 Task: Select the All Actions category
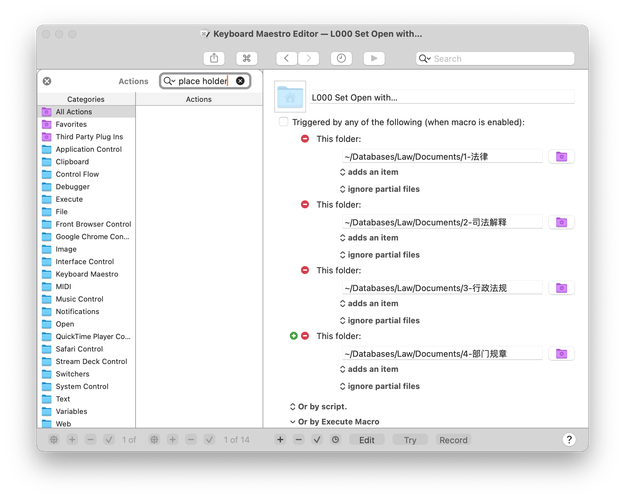pos(86,112)
